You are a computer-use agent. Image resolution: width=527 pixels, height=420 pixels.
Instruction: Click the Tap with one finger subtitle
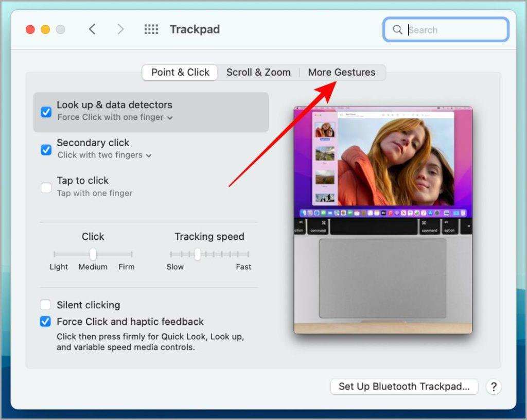[x=95, y=193]
